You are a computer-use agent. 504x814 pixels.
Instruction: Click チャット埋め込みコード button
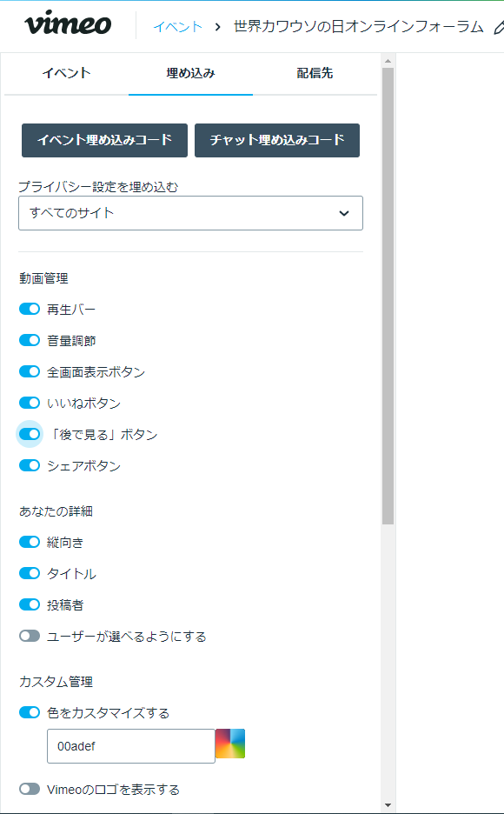click(x=277, y=140)
